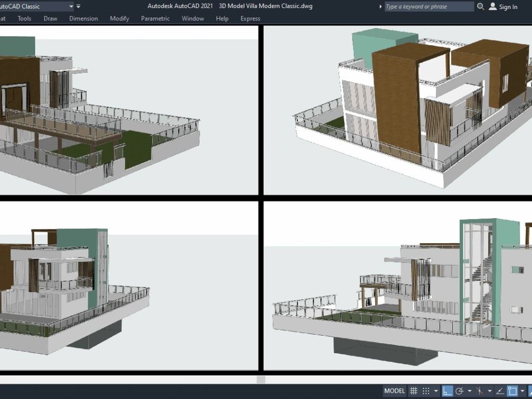
Task: Open the Snap settings dropdown arrow
Action: coord(436,391)
